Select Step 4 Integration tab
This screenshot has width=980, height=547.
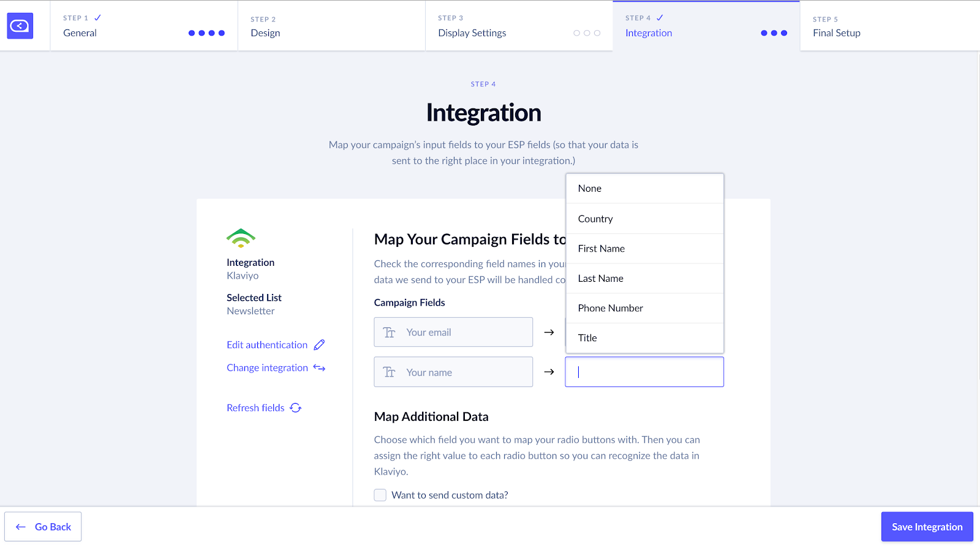point(706,26)
